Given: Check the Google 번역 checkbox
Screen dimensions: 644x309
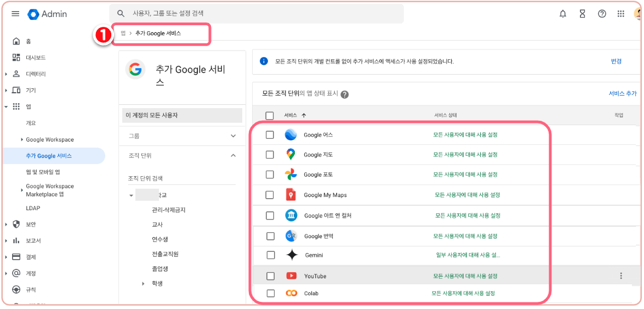Looking at the screenshot, I should [270, 236].
